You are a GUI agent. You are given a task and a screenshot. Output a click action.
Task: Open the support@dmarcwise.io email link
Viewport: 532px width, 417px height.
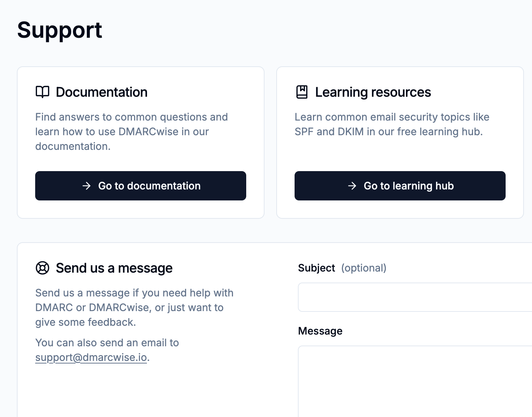pyautogui.click(x=91, y=357)
